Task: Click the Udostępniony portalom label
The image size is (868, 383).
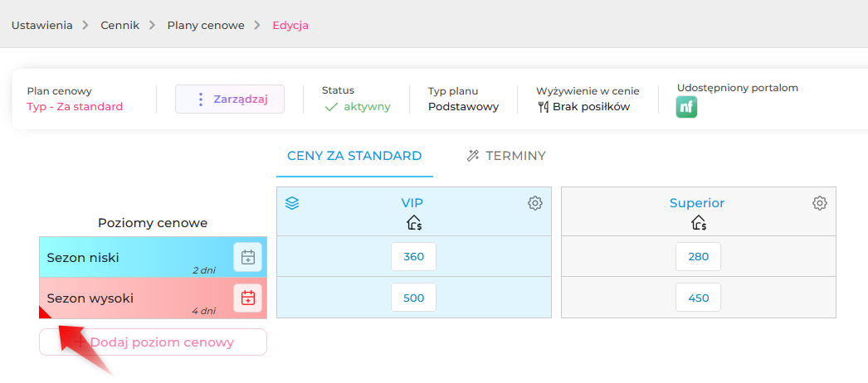Action: 738,87
